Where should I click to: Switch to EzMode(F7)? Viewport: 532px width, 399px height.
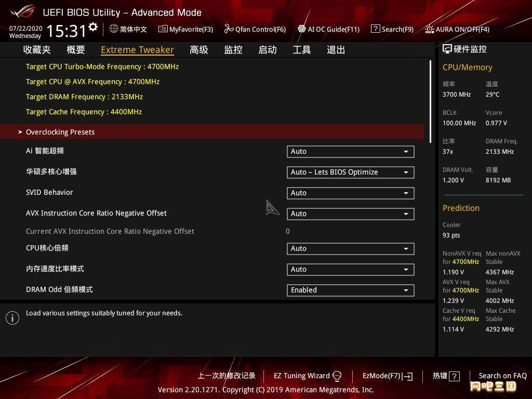[388, 376]
